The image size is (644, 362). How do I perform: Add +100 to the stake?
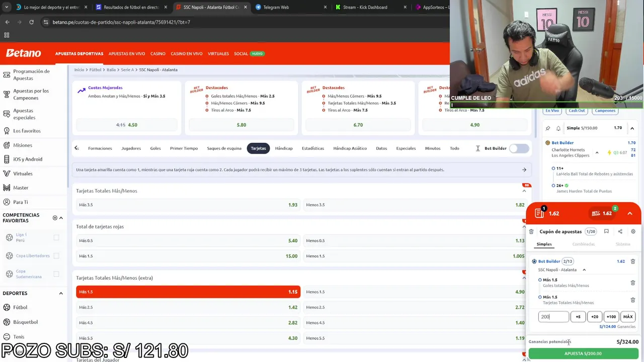[611, 317]
